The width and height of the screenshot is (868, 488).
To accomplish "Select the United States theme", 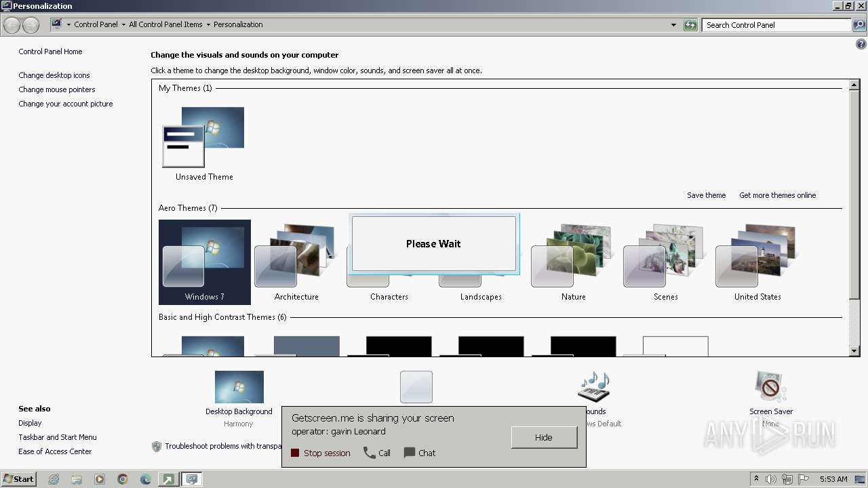I will 757,262.
